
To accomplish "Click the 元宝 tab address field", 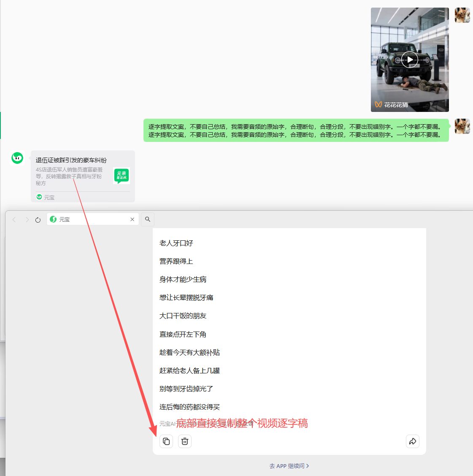I will pos(93,219).
